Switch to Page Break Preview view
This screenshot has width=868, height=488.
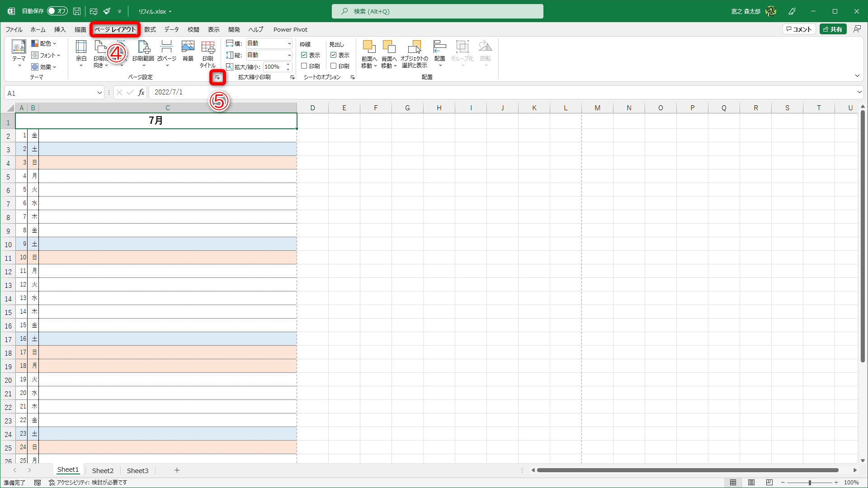tap(769, 483)
